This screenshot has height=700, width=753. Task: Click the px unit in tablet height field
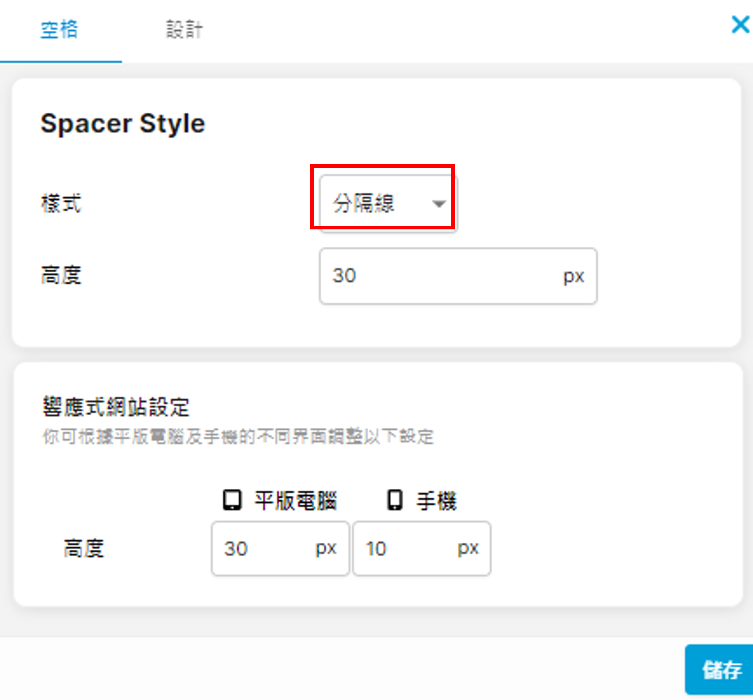coord(326,548)
